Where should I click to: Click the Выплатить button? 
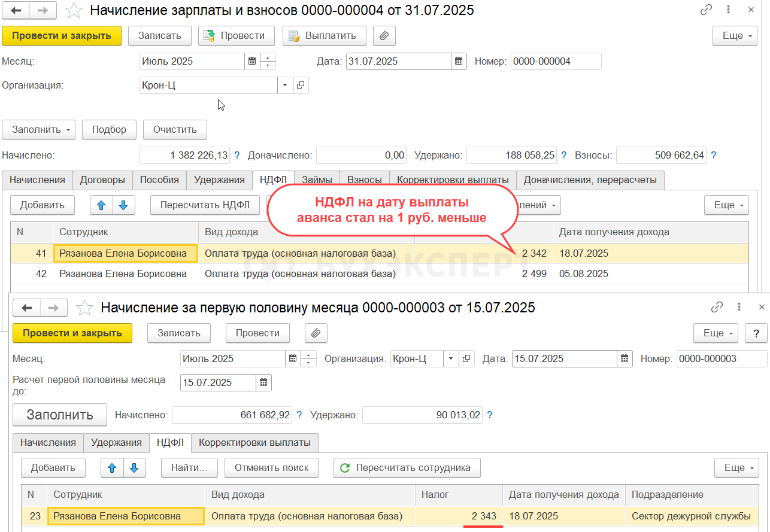tap(324, 36)
